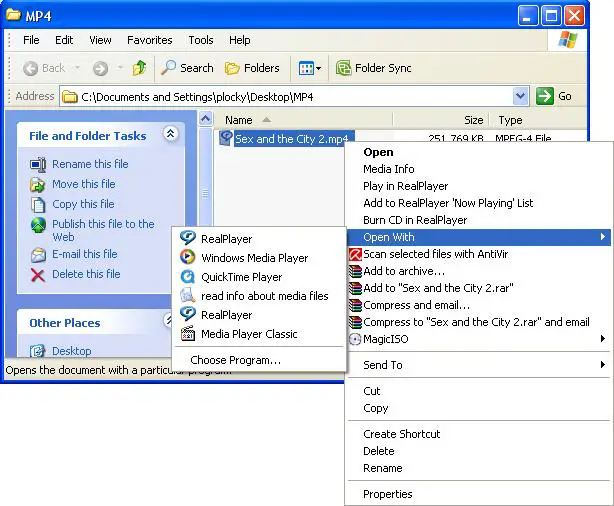Screen dimensions: 614x506
Task: Click the Search magnifier toolbar button
Action: 188,68
